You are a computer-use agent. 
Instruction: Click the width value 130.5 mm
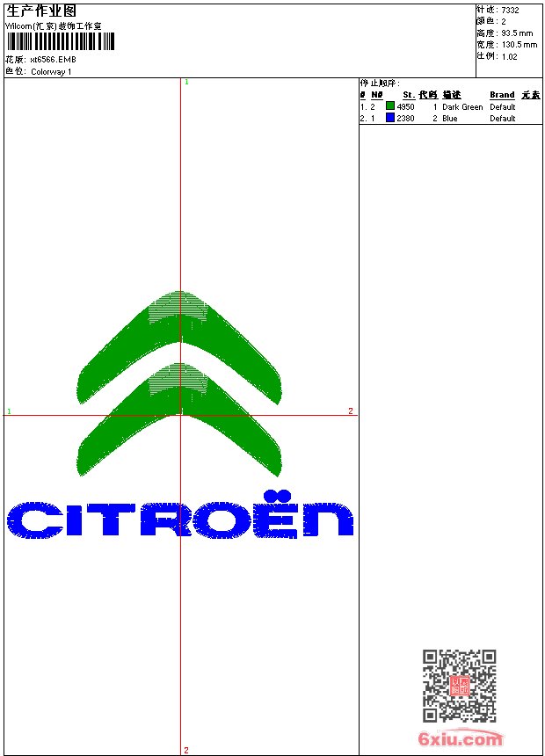point(520,45)
